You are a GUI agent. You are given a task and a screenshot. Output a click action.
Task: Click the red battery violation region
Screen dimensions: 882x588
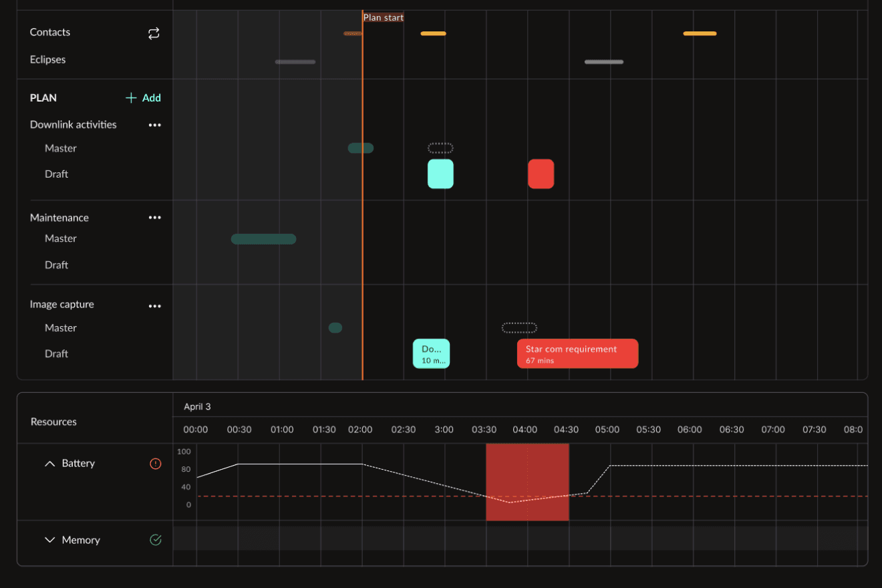tap(527, 482)
